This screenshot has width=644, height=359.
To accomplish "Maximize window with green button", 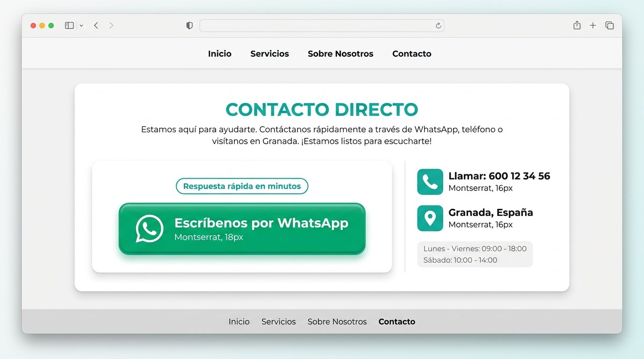I will (x=51, y=26).
